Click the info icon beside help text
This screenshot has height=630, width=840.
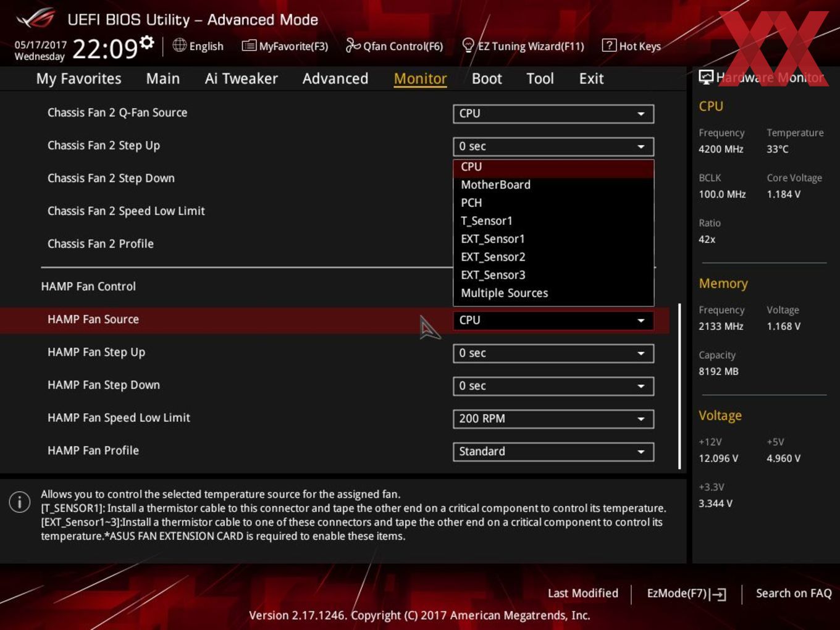20,502
